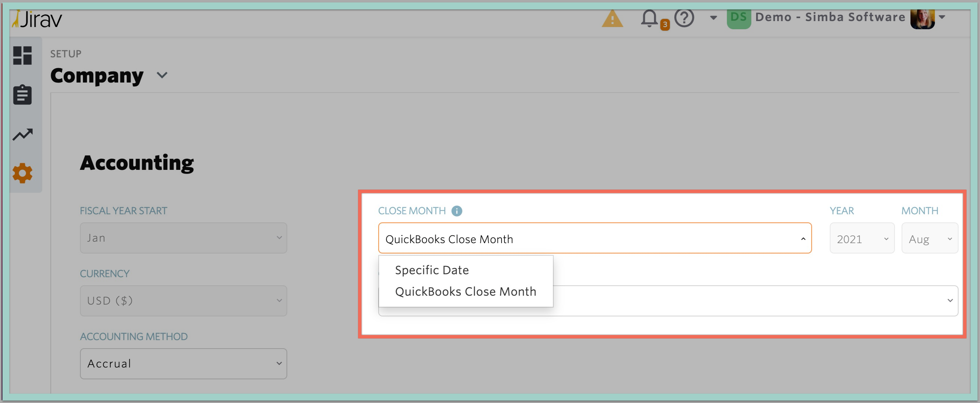Open the Year 2021 dropdown
Image resolution: width=980 pixels, height=403 pixels.
[x=862, y=238]
